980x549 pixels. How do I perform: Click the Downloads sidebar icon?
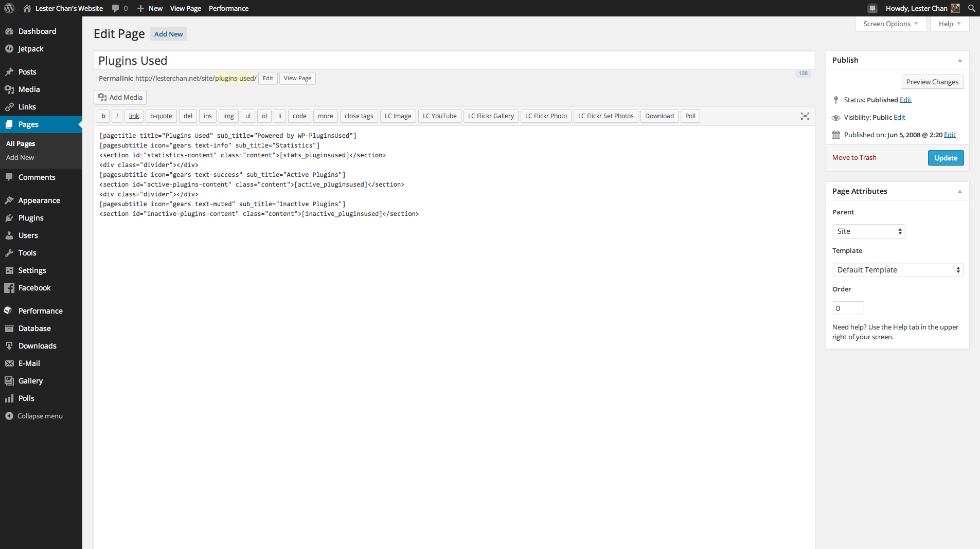[9, 346]
